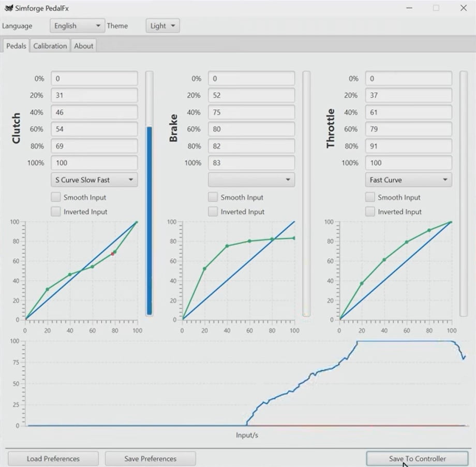476x467 pixels.
Task: Click the Load Preferences button
Action: pos(53,459)
